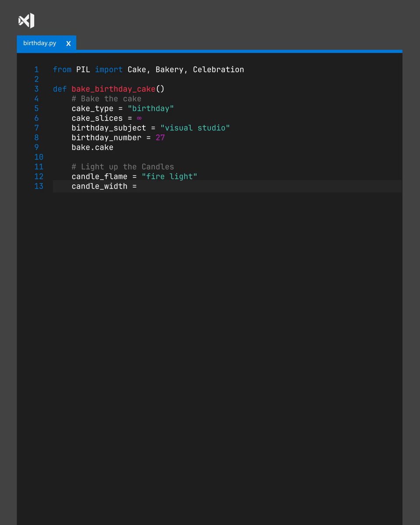The image size is (420, 525).
Task: Click the 'def' keyword on line 3
Action: (60, 89)
